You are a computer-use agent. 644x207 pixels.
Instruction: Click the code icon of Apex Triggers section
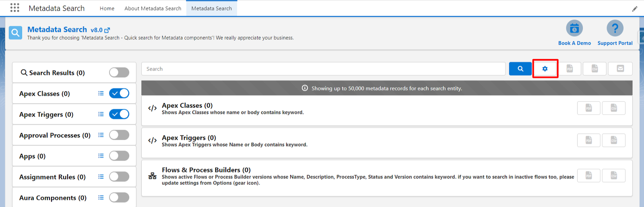pyautogui.click(x=152, y=141)
